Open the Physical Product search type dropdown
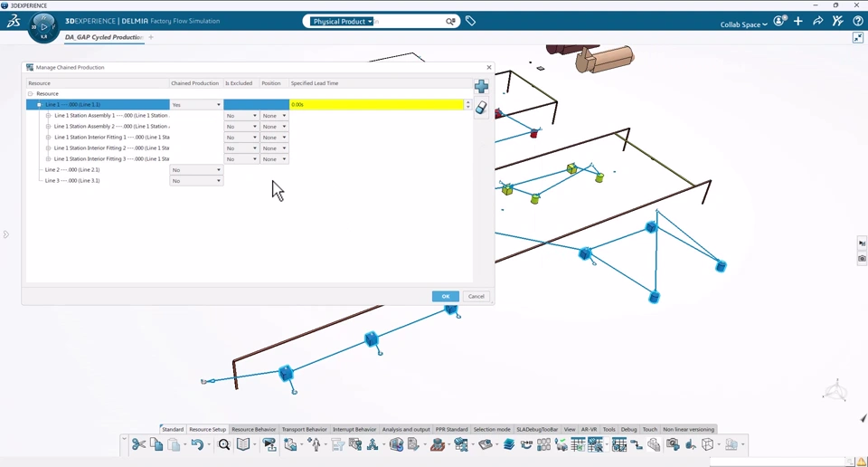This screenshot has width=868, height=467. 342,22
